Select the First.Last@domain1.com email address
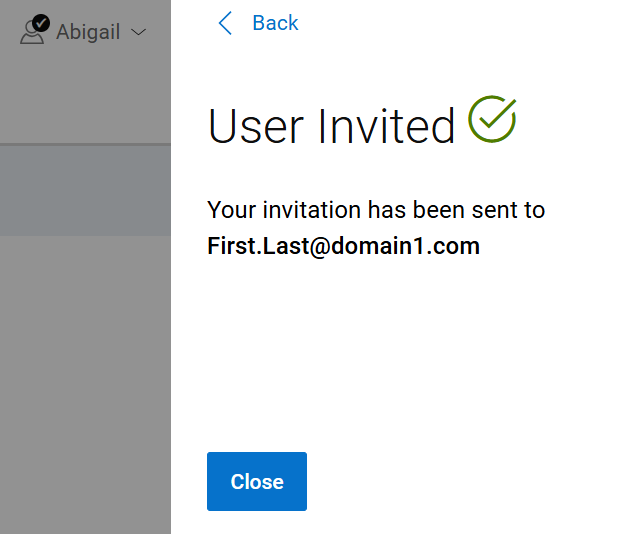The image size is (636, 534). (x=344, y=246)
